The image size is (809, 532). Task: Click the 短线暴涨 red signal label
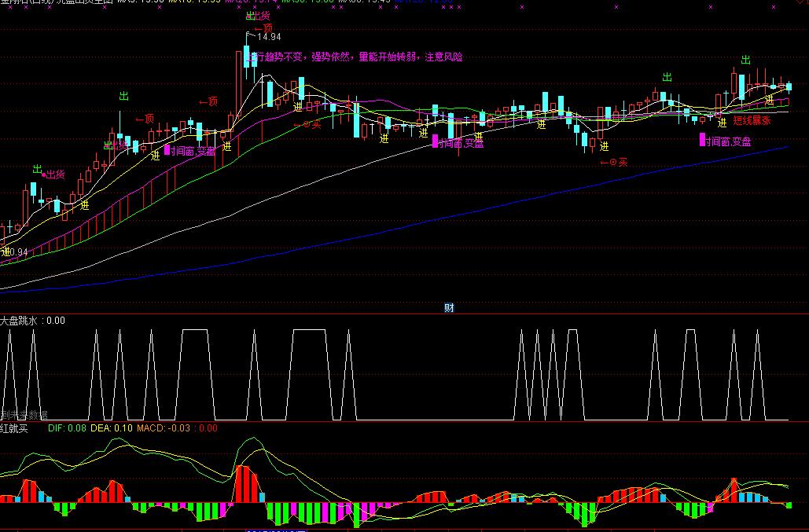(752, 121)
